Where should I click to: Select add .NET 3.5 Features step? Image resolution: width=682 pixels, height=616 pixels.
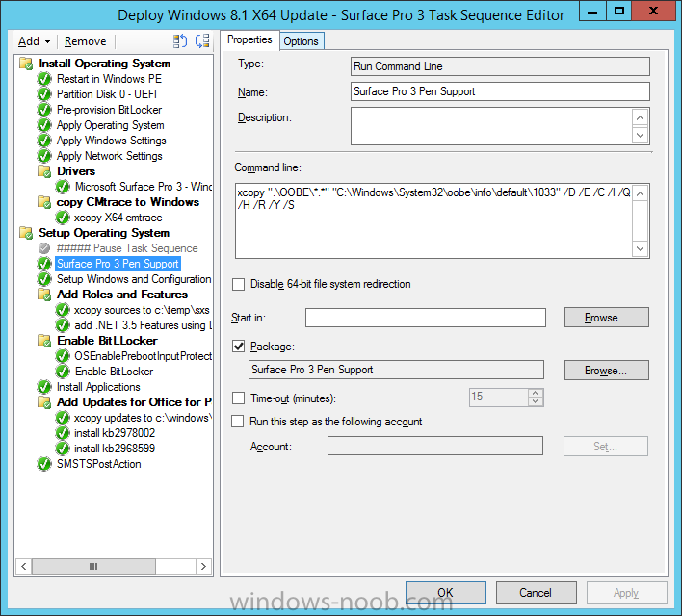pyautogui.click(x=144, y=325)
